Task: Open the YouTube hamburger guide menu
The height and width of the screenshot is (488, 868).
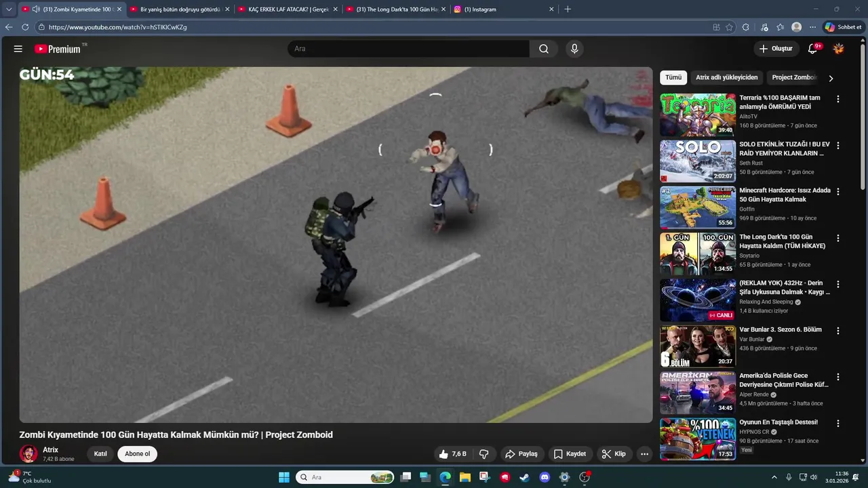Action: (x=18, y=49)
